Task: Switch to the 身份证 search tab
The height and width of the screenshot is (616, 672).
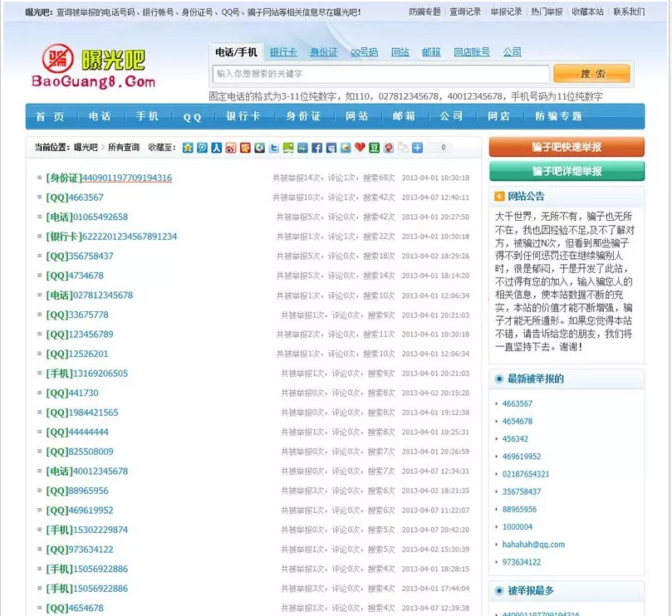Action: pyautogui.click(x=324, y=52)
